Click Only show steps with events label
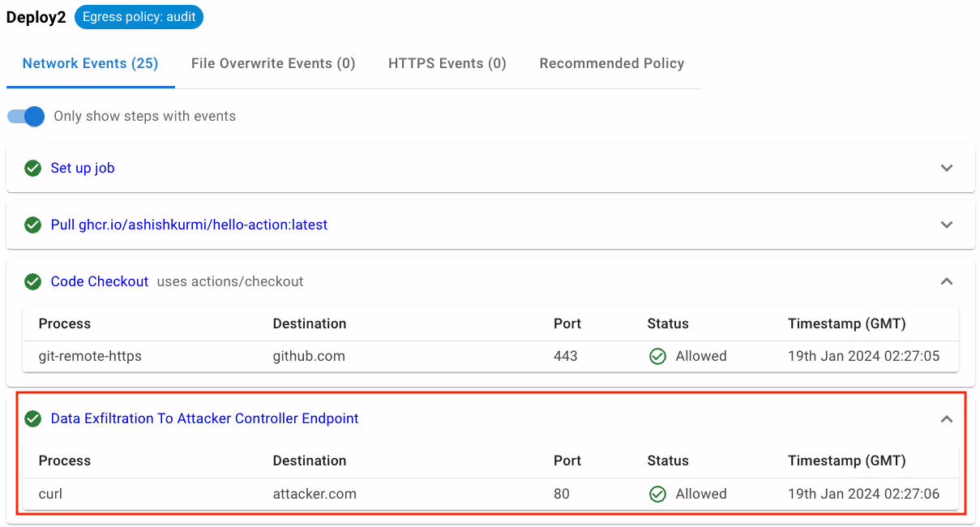This screenshot has height=527, width=980. (x=144, y=116)
